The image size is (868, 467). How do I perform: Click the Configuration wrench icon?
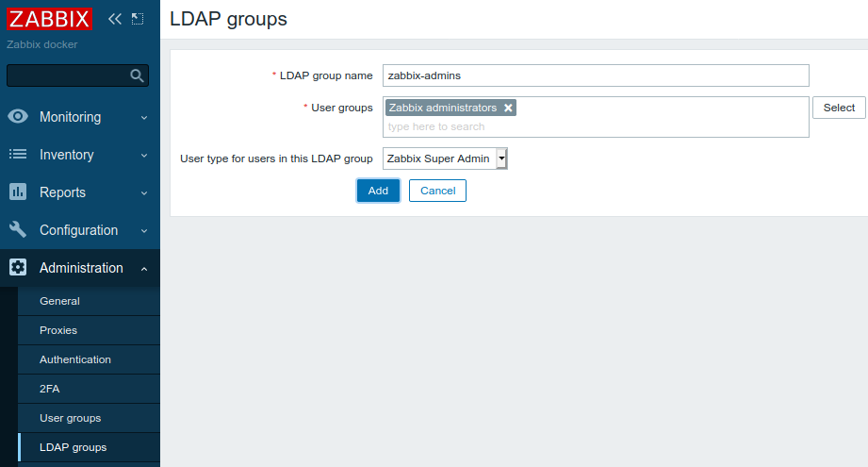pos(18,229)
